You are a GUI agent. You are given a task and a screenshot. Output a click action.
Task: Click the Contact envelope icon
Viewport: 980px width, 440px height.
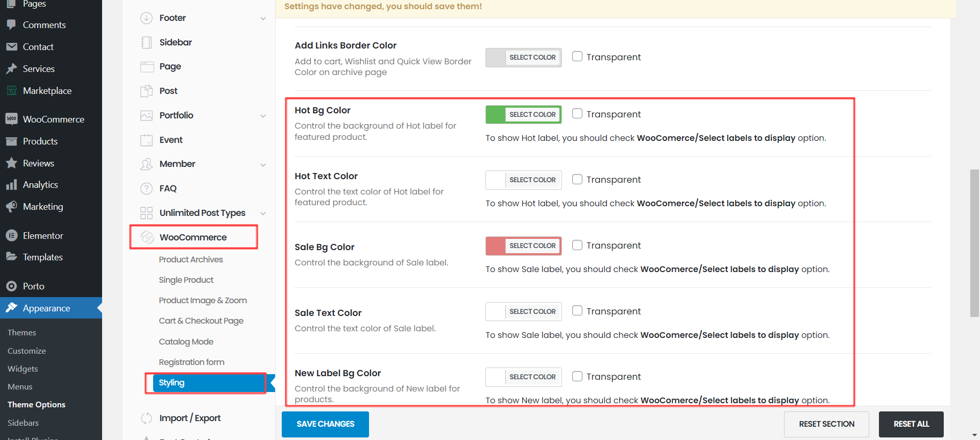click(11, 46)
